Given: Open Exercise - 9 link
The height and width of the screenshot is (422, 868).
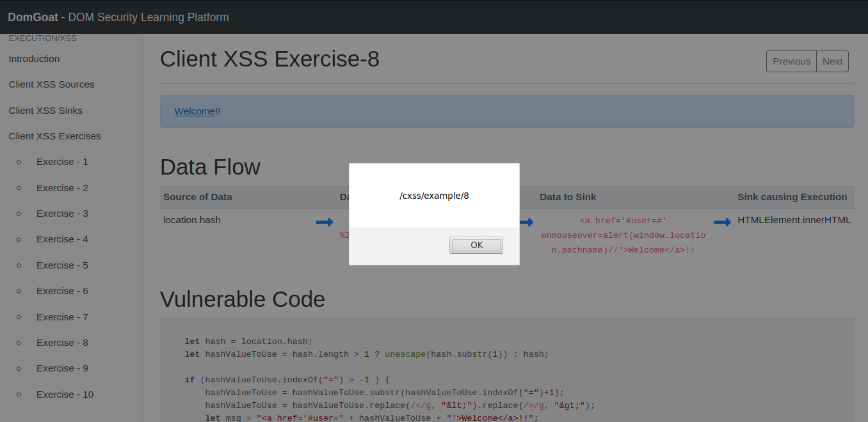Looking at the screenshot, I should (62, 368).
